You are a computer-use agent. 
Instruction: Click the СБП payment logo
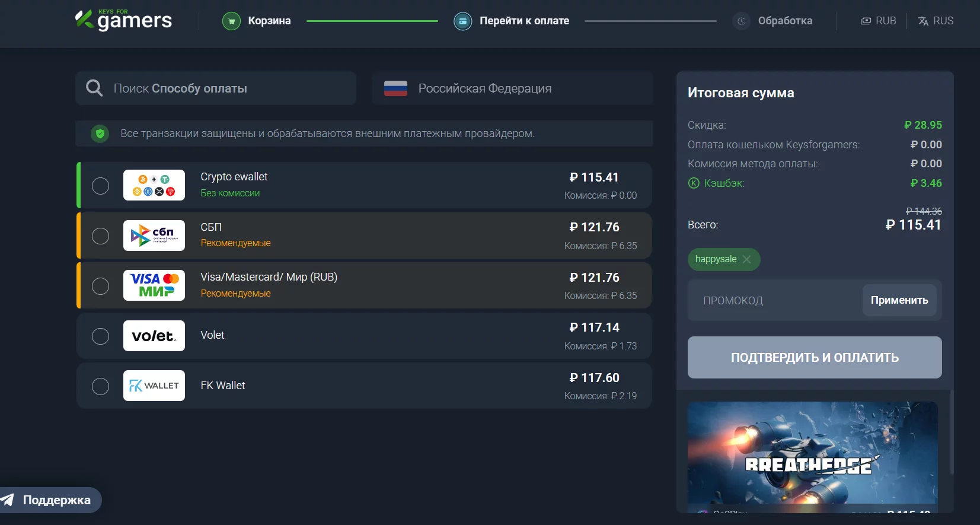tap(154, 236)
